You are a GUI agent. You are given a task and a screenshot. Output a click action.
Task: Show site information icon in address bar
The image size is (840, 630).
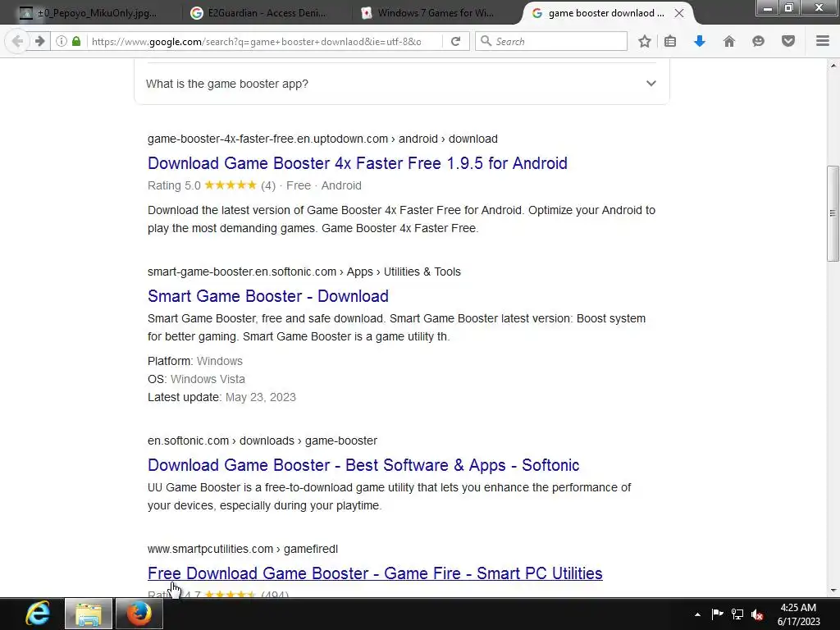click(62, 41)
